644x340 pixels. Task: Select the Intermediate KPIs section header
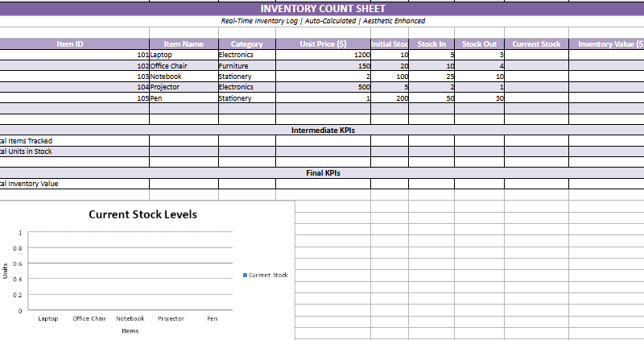coord(323,131)
